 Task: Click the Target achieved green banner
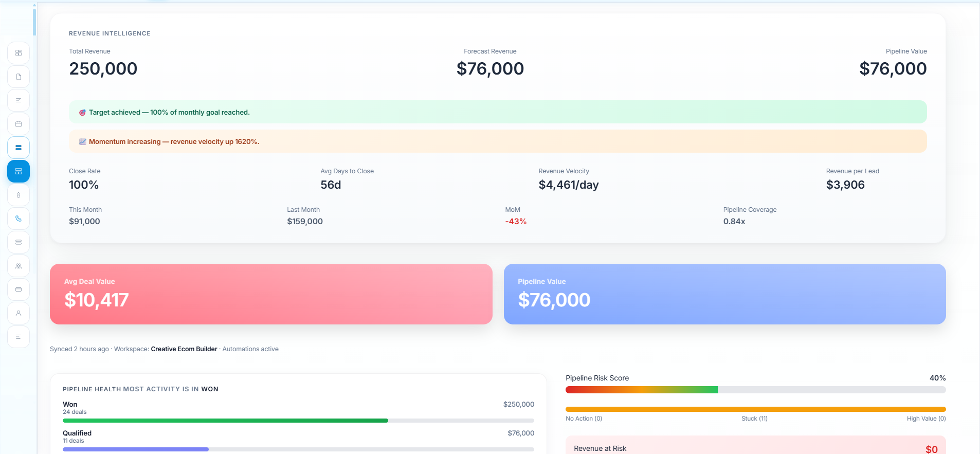pos(497,112)
